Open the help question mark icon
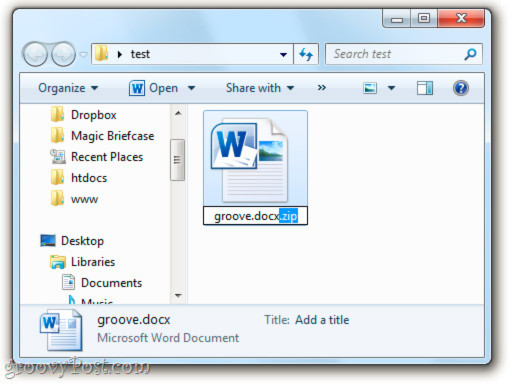Viewport: 513px width, 384px height. tap(461, 88)
